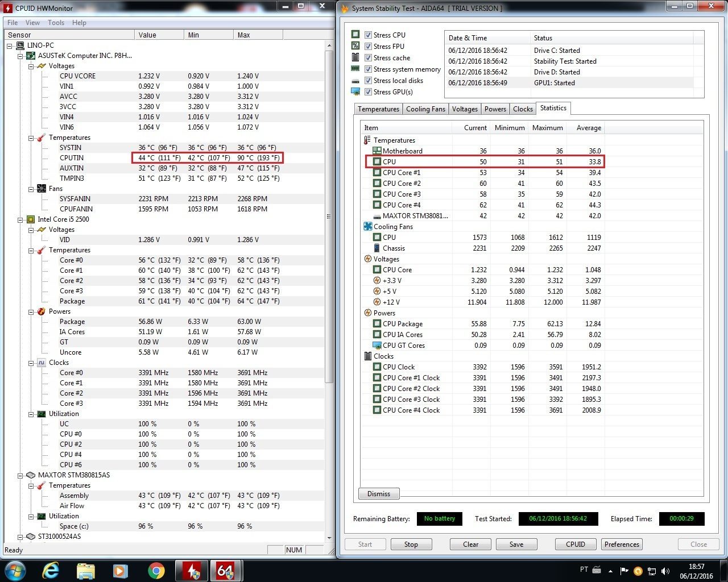Click the Stress GPU(s) monitor icon

(x=355, y=92)
